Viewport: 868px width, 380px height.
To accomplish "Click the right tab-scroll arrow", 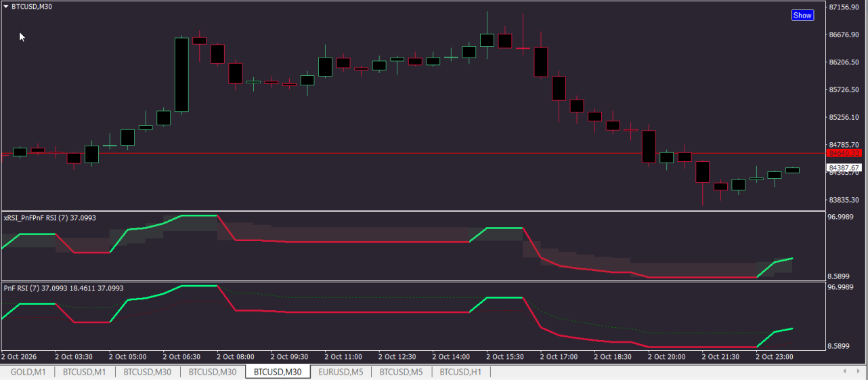I will (858, 371).
